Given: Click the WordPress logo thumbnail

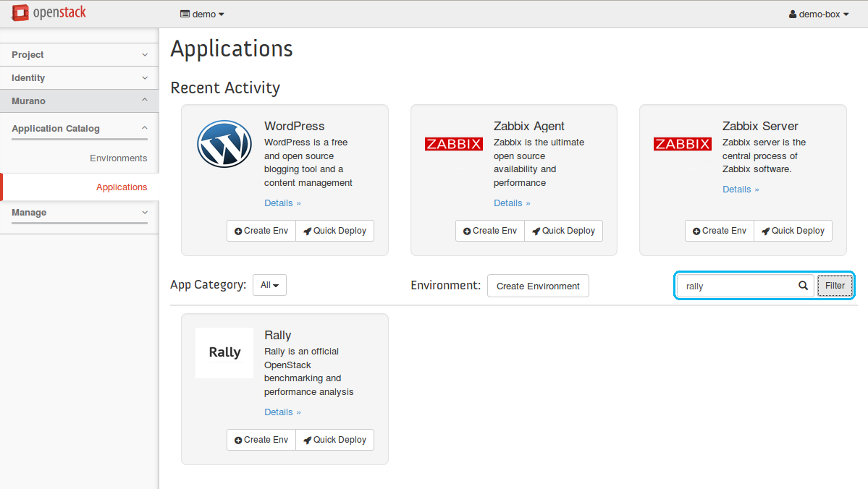Looking at the screenshot, I should coord(224,144).
